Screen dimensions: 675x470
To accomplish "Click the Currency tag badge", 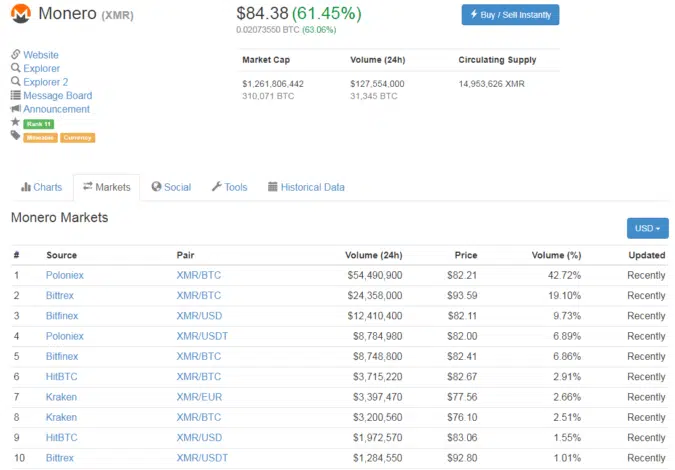I will coord(77,138).
